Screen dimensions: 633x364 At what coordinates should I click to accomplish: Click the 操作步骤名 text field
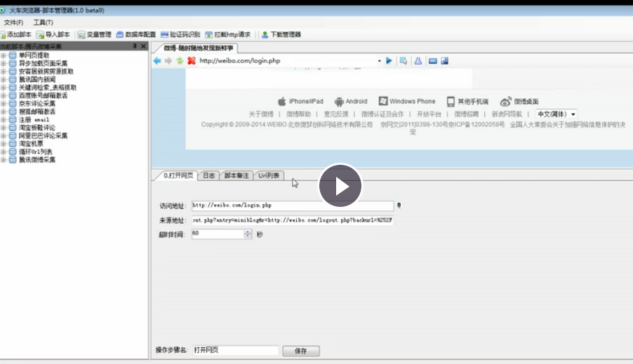pyautogui.click(x=235, y=350)
